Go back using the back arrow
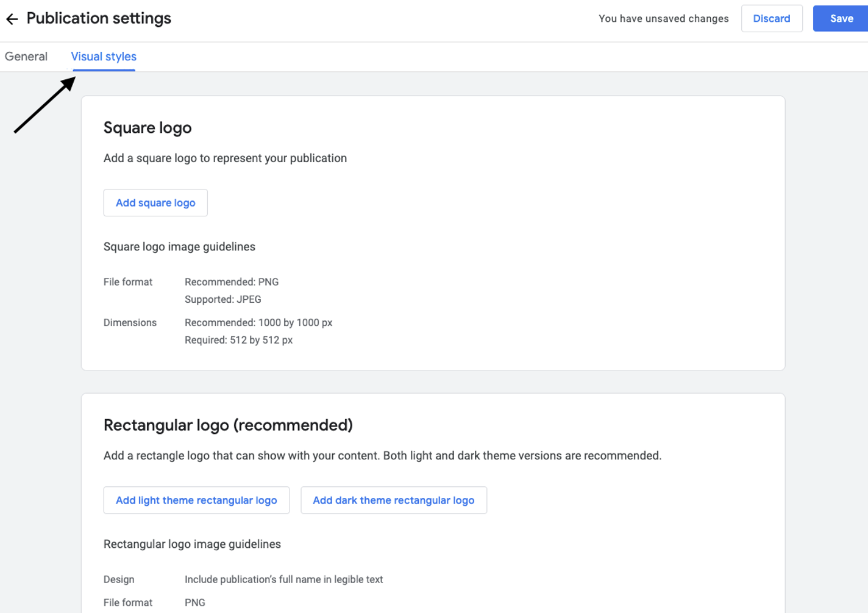Viewport: 868px width, 613px height. click(12, 18)
